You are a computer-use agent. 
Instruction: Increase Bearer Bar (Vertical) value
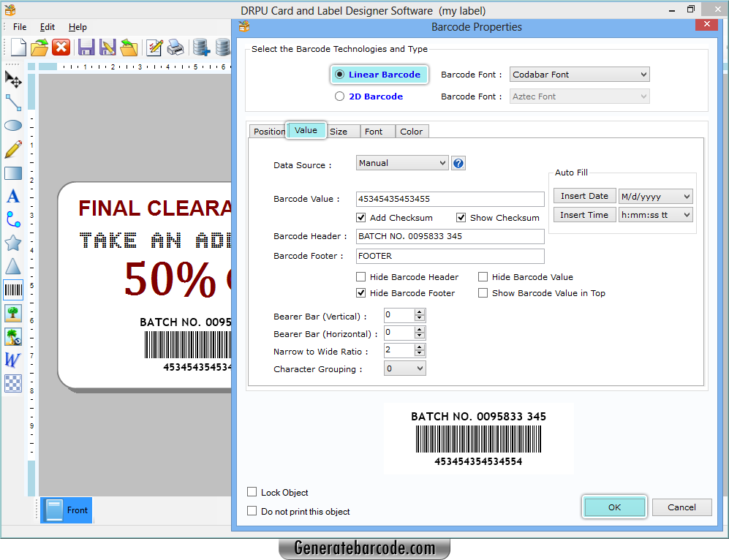420,312
